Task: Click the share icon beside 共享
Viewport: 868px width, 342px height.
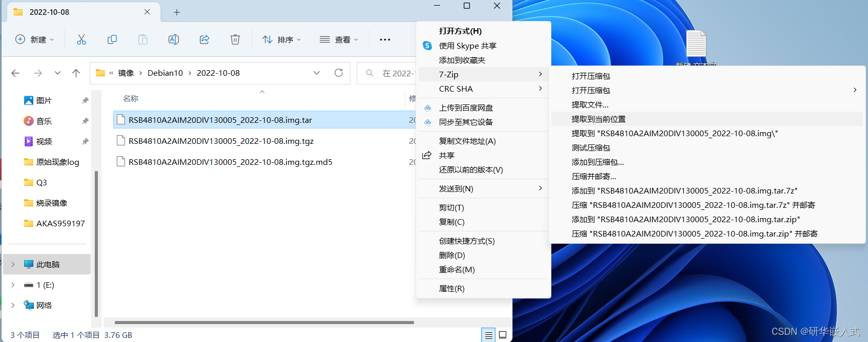Action: 427,155
